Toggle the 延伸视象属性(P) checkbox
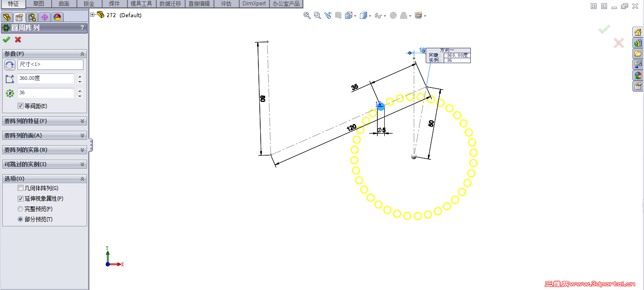 tap(20, 198)
